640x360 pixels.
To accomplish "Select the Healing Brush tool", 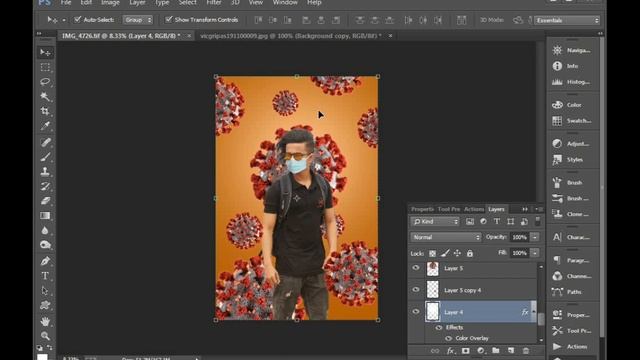I will (45, 142).
